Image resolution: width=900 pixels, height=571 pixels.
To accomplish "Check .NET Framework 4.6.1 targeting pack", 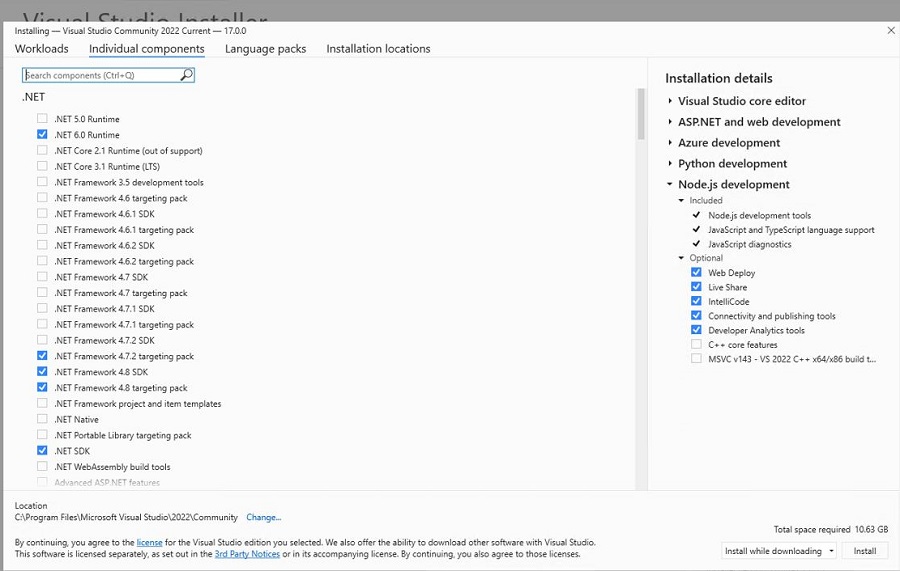I will [x=42, y=229].
